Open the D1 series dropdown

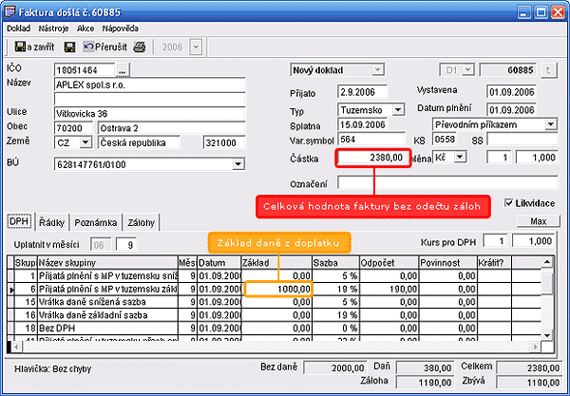click(x=468, y=70)
